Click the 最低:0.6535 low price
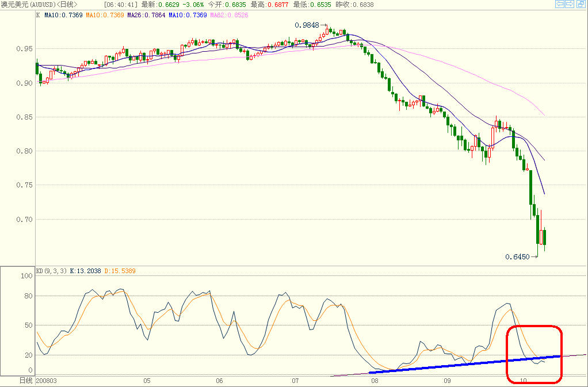The height and width of the screenshot is (387, 588). (312, 5)
